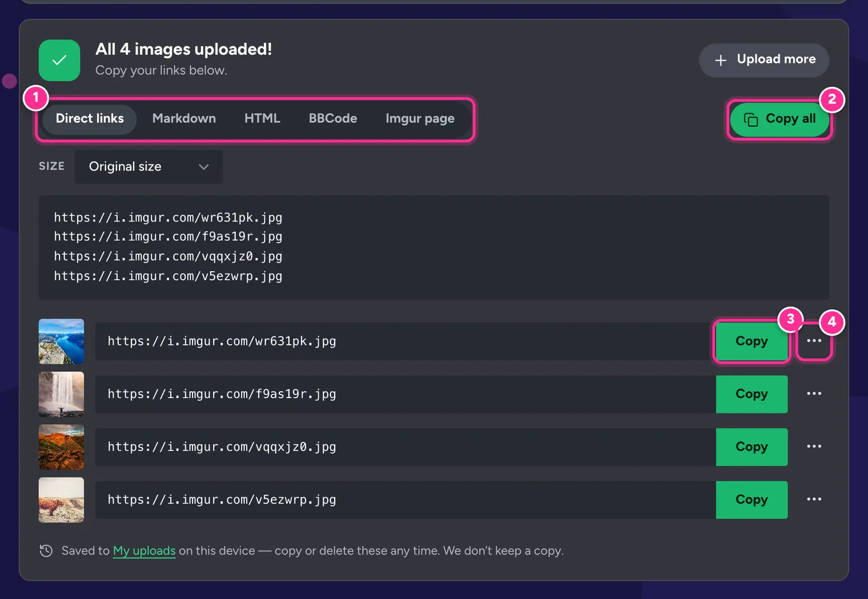Click the thumbnail beside the v5ezwrp.jpg link
The width and height of the screenshot is (868, 599).
61,500
